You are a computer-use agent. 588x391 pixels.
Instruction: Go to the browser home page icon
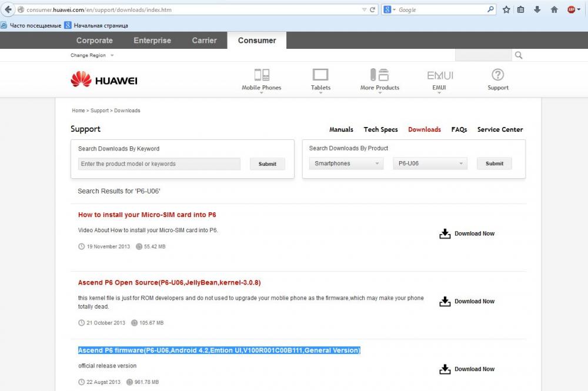tap(554, 10)
